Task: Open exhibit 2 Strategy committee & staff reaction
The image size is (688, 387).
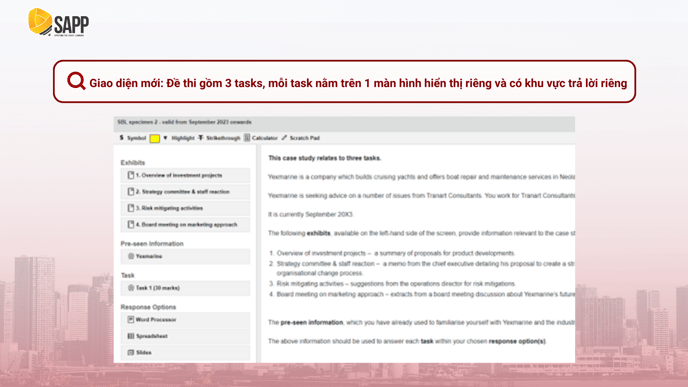Action: coord(185,192)
